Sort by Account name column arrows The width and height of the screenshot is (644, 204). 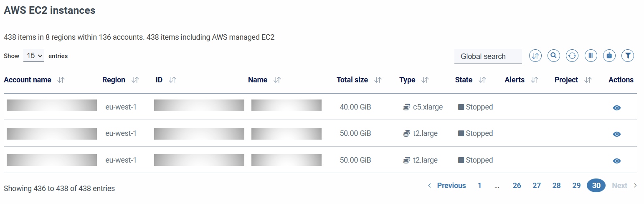(61, 80)
